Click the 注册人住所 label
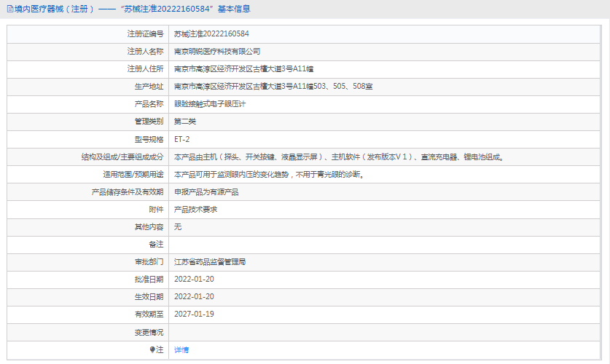 [x=146, y=68]
